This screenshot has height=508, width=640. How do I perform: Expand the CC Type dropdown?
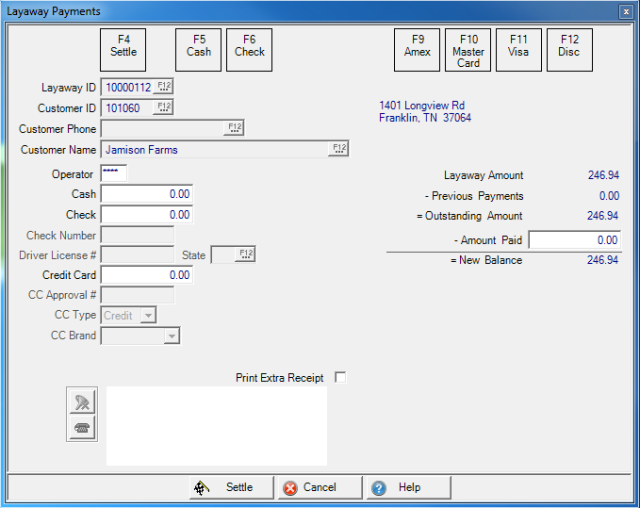click(x=149, y=315)
